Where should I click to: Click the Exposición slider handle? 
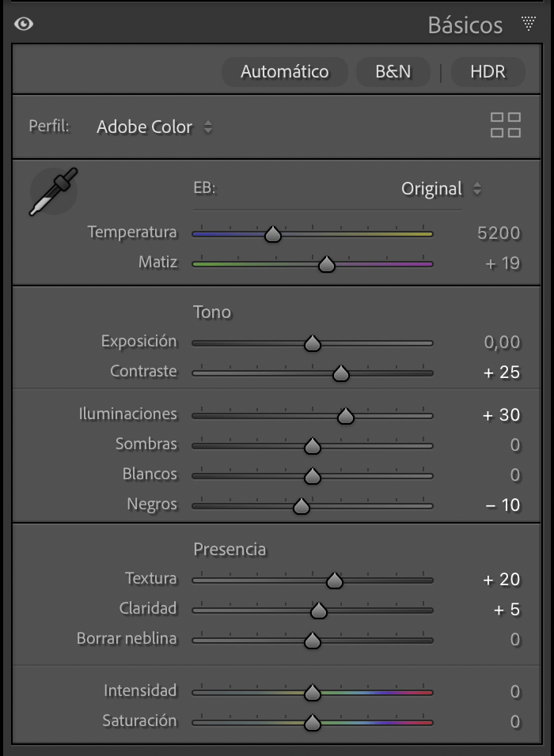[312, 343]
